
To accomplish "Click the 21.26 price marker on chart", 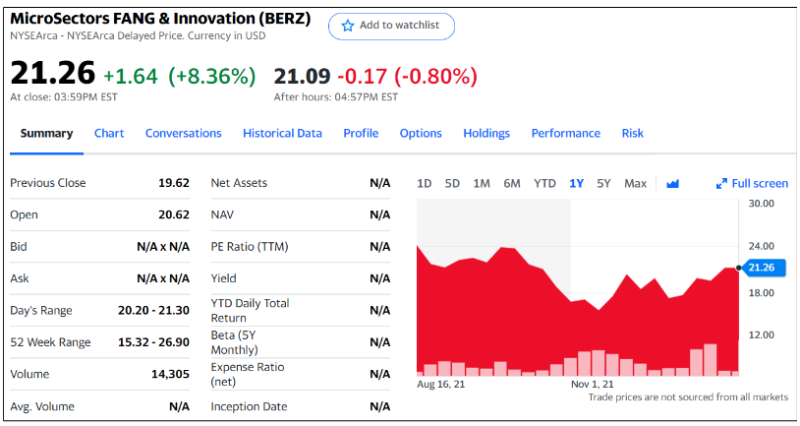I will click(761, 267).
